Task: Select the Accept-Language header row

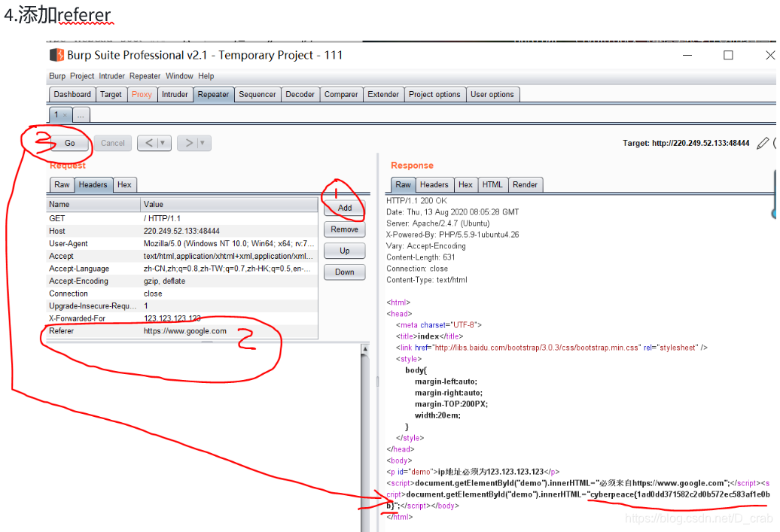Action: [182, 269]
